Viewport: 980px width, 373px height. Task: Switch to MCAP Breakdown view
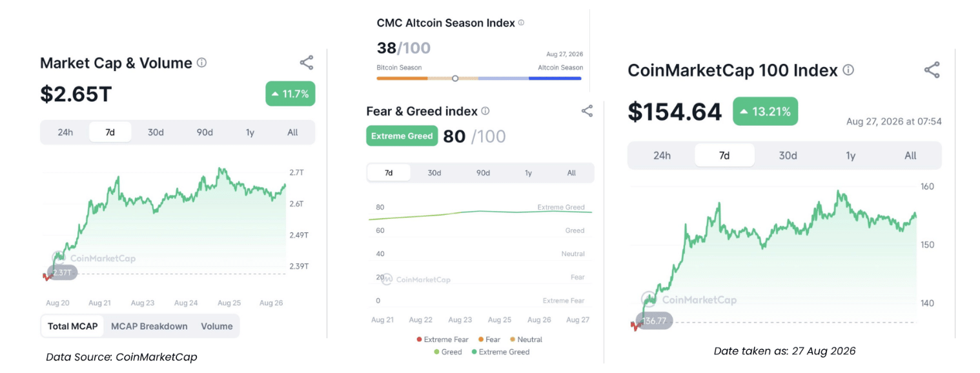(149, 326)
